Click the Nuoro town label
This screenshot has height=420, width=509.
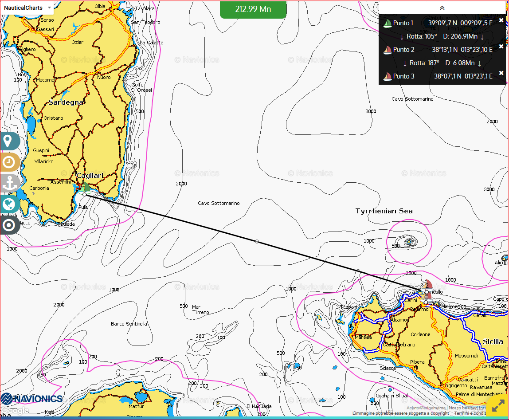(104, 77)
